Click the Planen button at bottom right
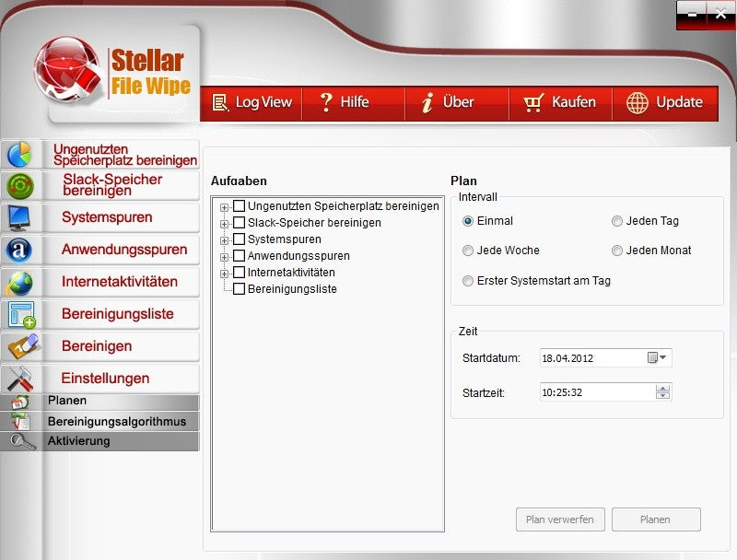 coord(656,519)
